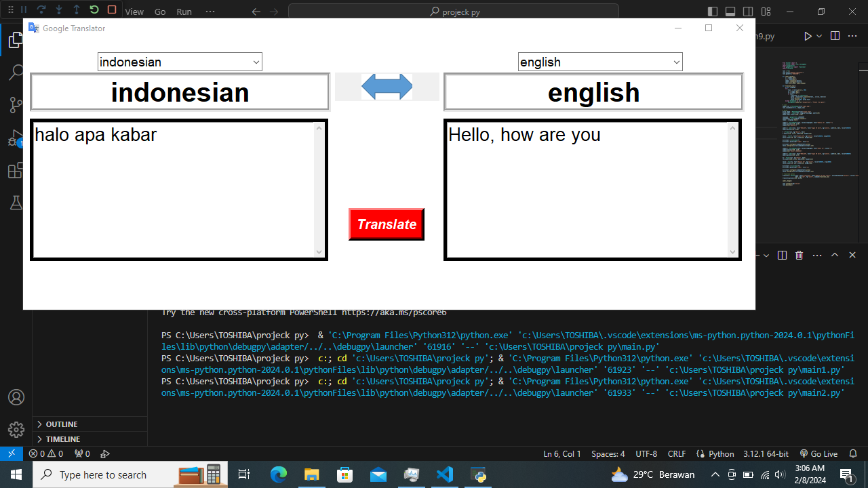Step over in the debug toolbar
Screen dimensions: 868x488
[x=41, y=10]
